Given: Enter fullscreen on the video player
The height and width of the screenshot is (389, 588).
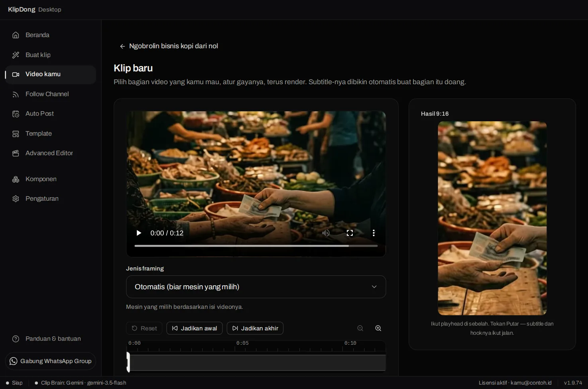Looking at the screenshot, I should coord(350,233).
